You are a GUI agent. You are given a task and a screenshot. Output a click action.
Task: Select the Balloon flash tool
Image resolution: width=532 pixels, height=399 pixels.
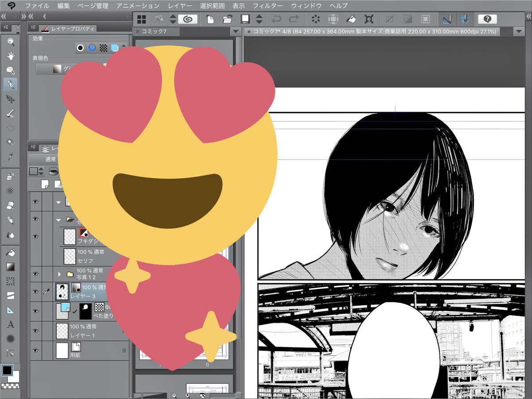(11, 338)
